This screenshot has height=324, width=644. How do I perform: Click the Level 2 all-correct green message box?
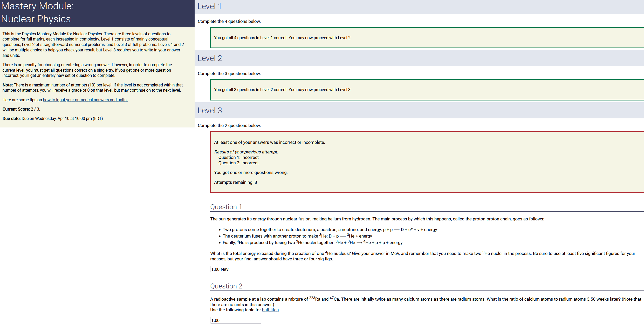pyautogui.click(x=283, y=90)
